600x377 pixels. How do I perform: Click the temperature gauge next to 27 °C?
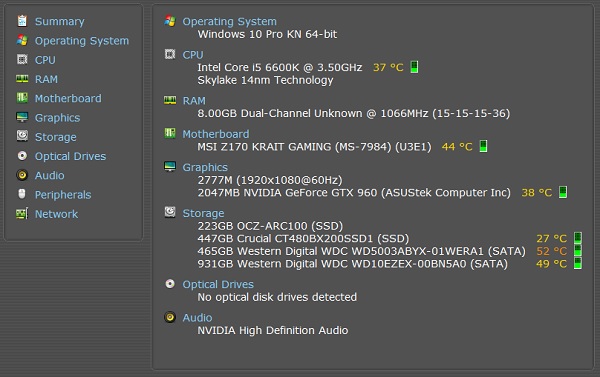(x=578, y=238)
